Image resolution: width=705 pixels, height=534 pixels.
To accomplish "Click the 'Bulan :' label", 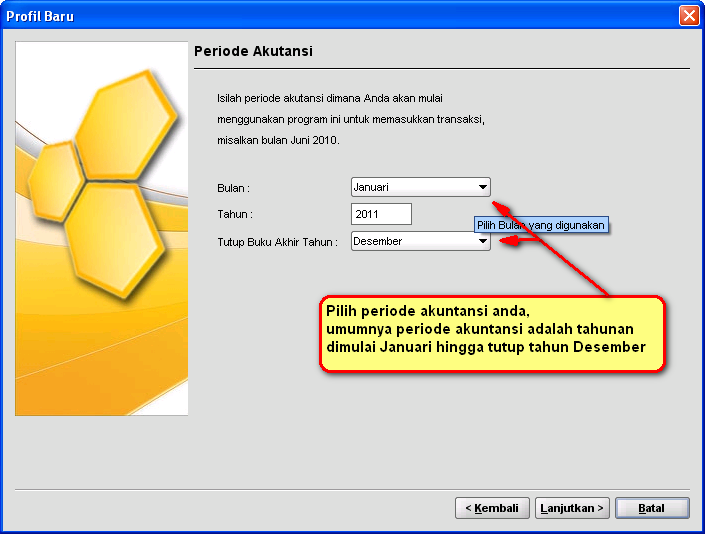I will point(233,188).
